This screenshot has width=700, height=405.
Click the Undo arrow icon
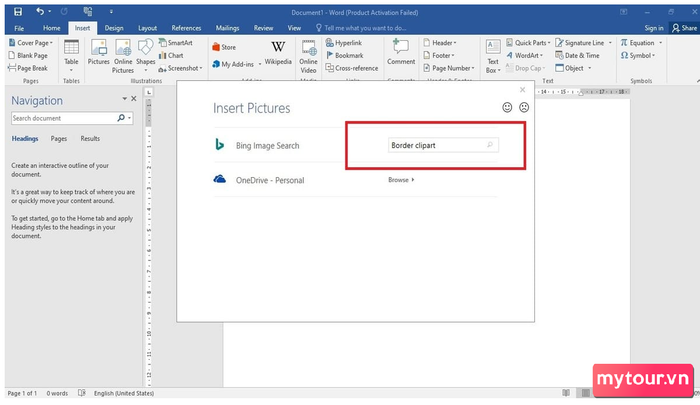tap(40, 12)
